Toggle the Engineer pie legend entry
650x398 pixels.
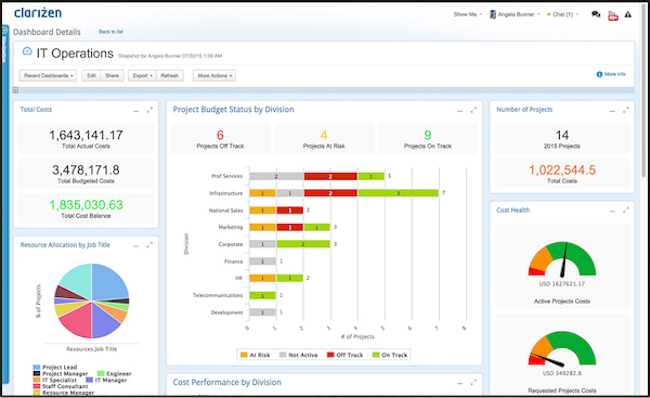(114, 374)
